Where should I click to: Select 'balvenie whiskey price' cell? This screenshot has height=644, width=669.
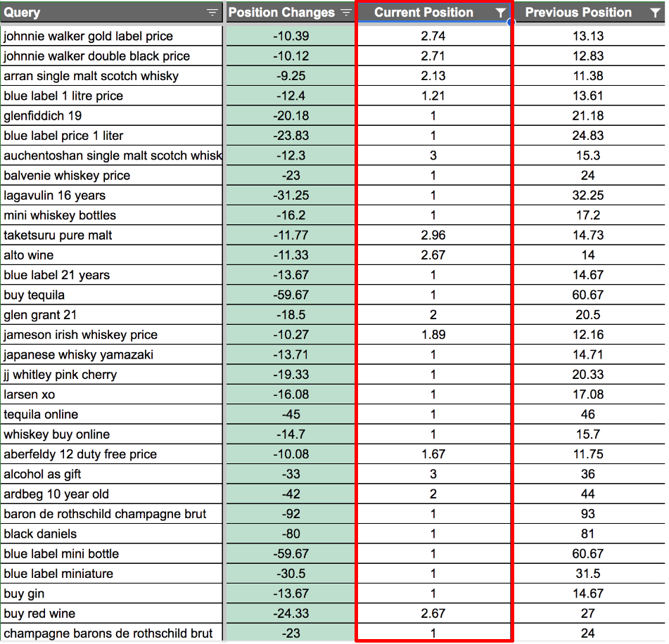(x=112, y=175)
